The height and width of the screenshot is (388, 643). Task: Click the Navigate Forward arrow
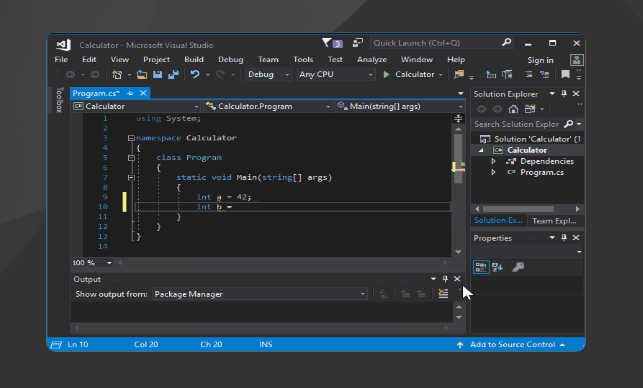tap(95, 74)
